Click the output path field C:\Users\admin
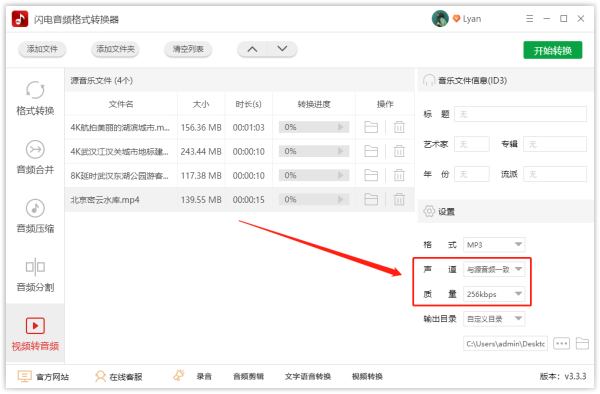The height and width of the screenshot is (394, 600). [x=505, y=344]
